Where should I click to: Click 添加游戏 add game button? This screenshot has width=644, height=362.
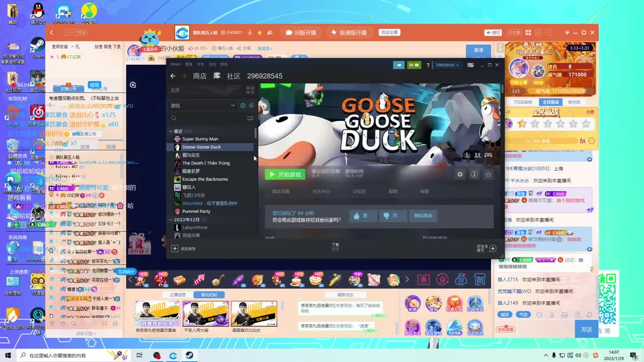184,249
